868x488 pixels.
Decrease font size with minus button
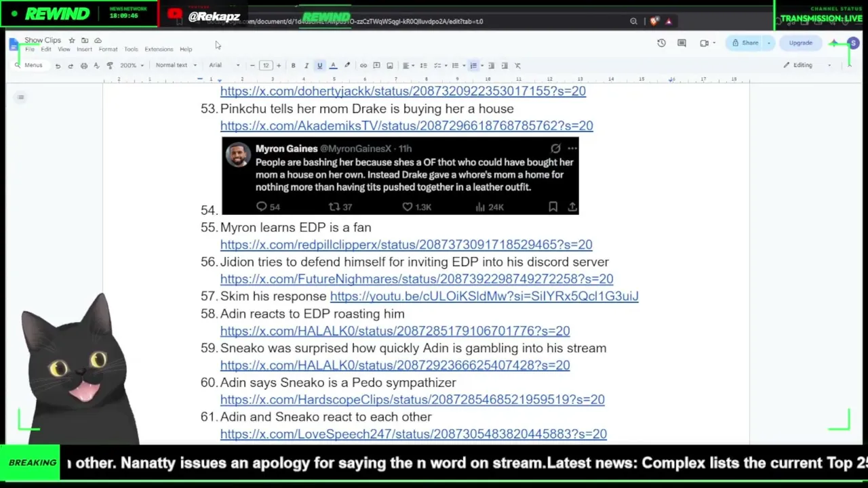pyautogui.click(x=252, y=66)
